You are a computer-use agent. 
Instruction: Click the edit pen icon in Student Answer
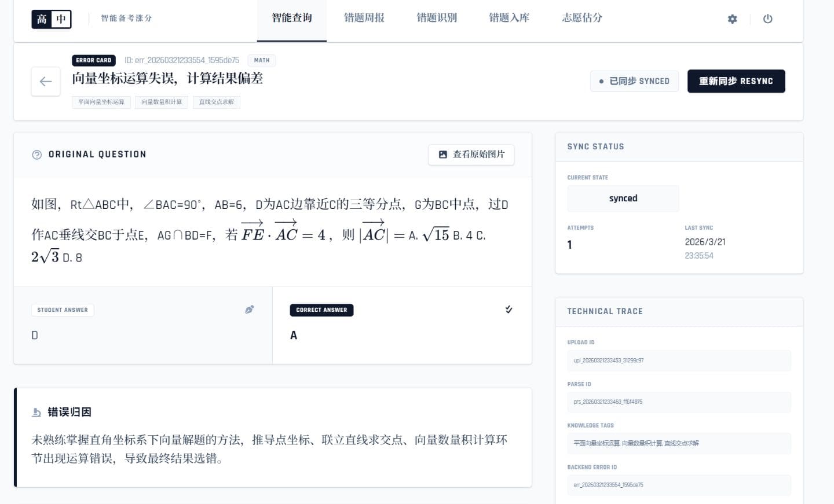point(250,310)
